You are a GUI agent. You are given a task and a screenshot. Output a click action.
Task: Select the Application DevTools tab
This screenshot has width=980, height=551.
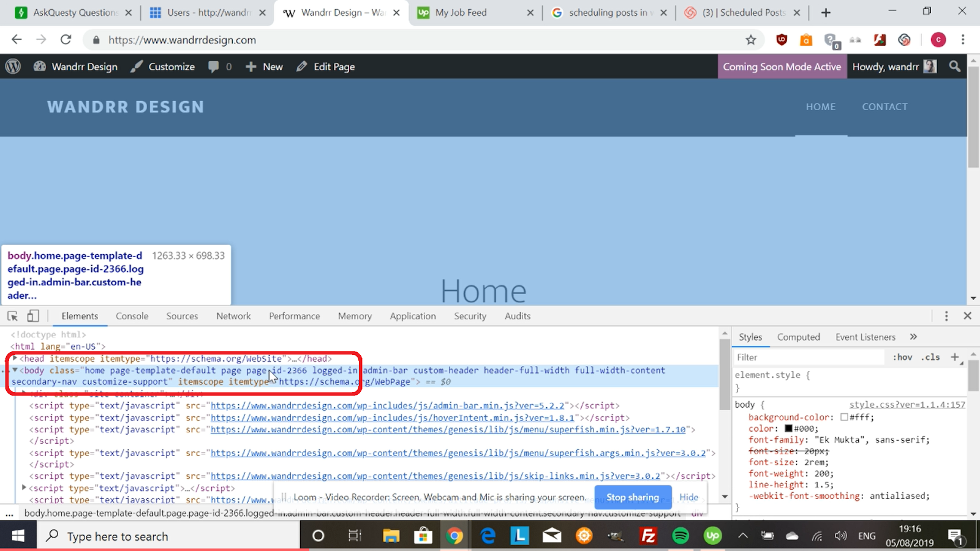click(x=413, y=316)
